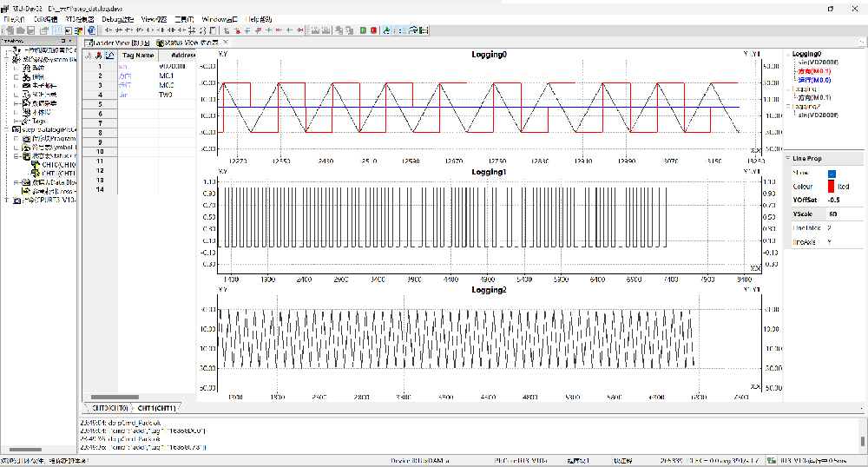Switch to the CHT0(CHT0) bottom tab
The height and width of the screenshot is (467, 868).
[110, 407]
